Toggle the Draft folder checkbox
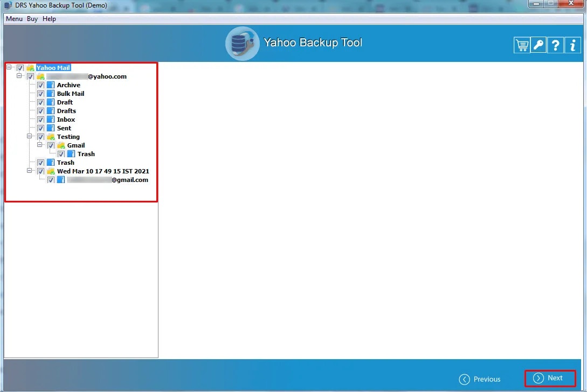This screenshot has height=392, width=587. click(40, 102)
